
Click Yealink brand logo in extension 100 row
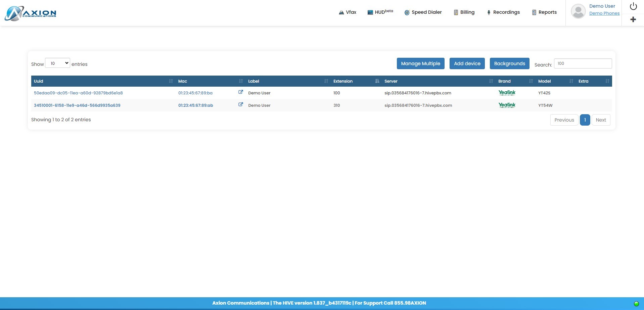(507, 93)
